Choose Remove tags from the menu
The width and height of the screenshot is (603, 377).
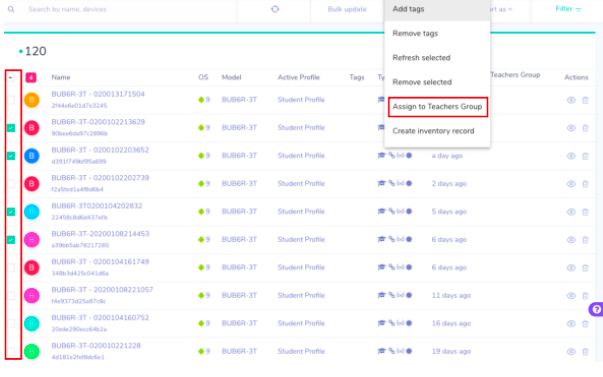[x=437, y=33]
